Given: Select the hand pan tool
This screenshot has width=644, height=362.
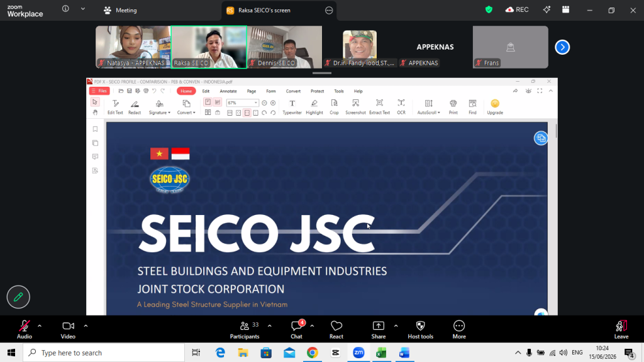Looking at the screenshot, I should coord(95,112).
